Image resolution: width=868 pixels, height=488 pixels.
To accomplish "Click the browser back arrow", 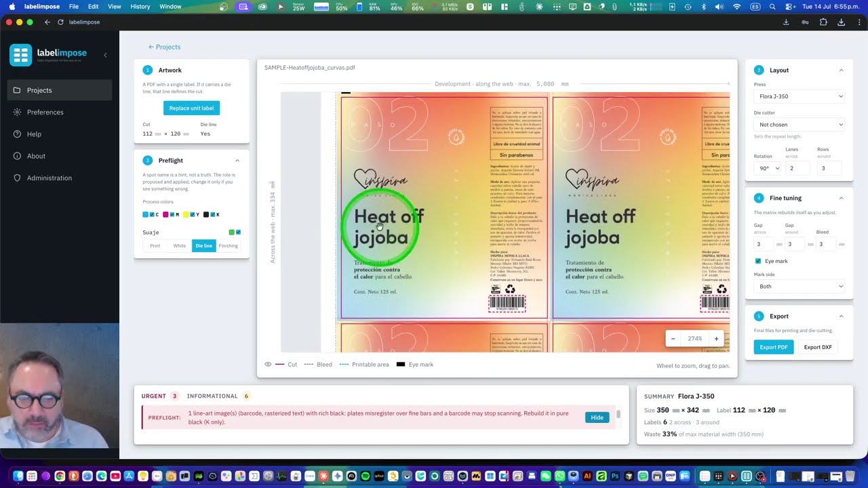I will [47, 22].
